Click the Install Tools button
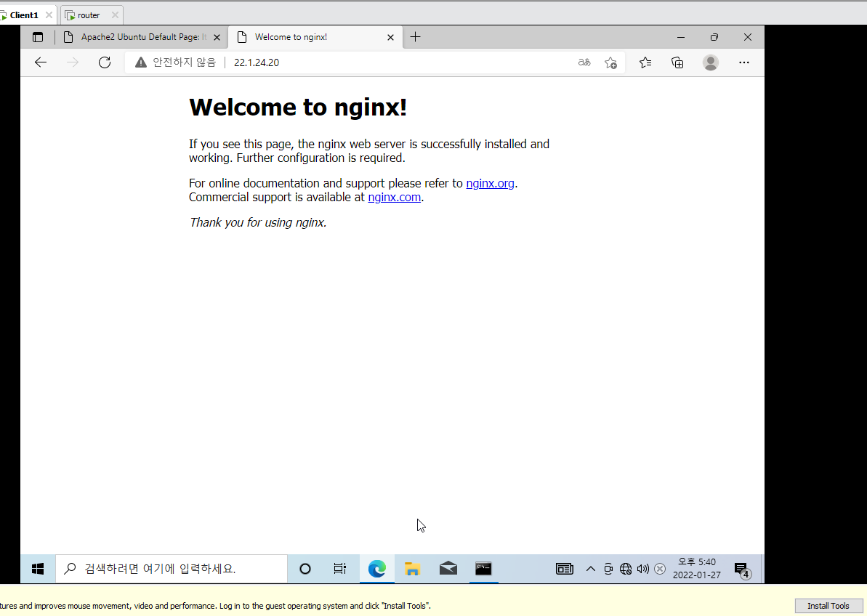867x616 pixels. [828, 606]
